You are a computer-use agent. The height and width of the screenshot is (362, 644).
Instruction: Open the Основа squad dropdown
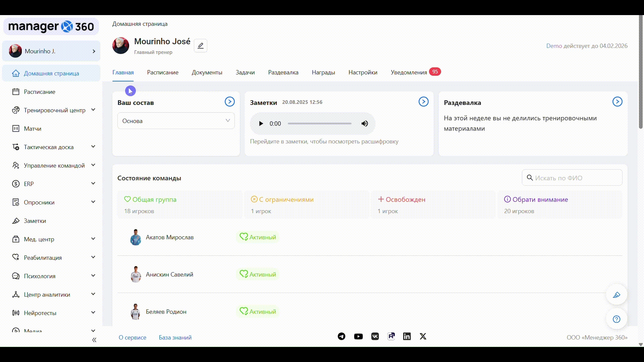176,121
